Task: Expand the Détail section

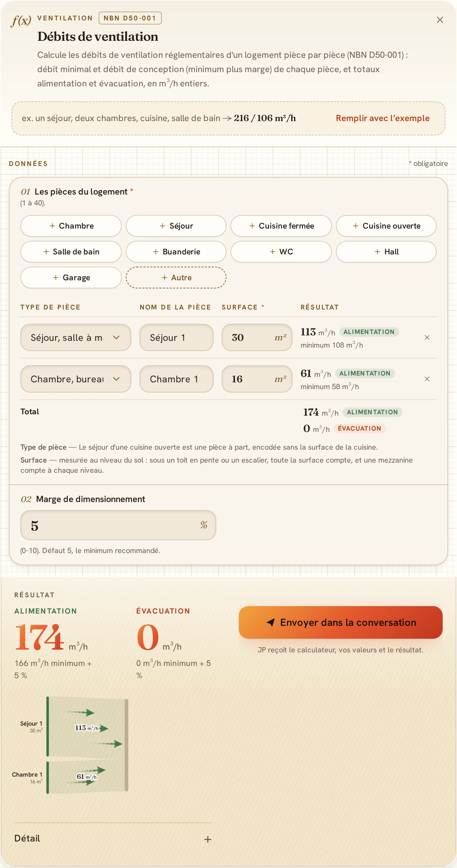Action: pyautogui.click(x=113, y=839)
